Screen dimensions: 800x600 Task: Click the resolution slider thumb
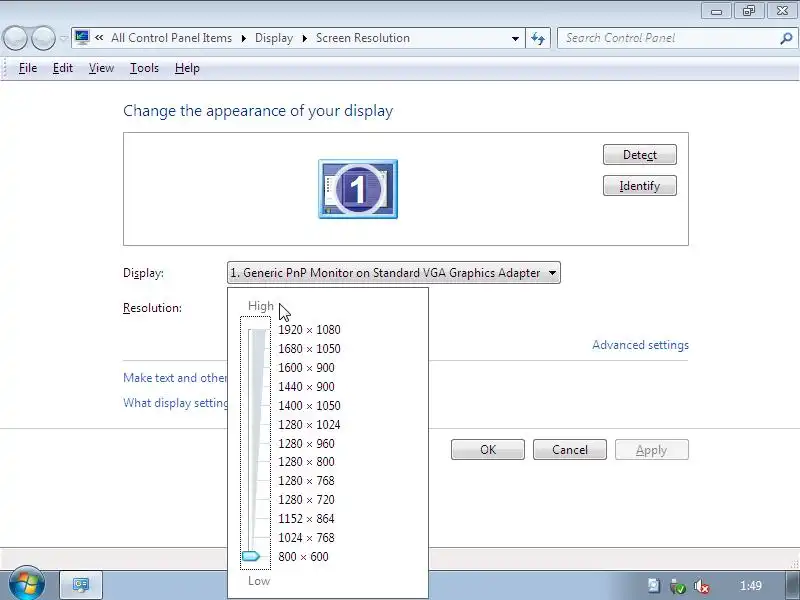(251, 556)
